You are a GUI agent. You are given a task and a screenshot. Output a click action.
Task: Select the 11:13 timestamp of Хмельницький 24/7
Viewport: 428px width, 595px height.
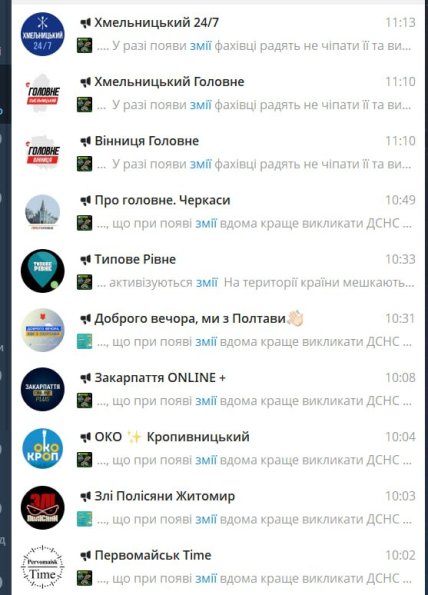click(400, 23)
